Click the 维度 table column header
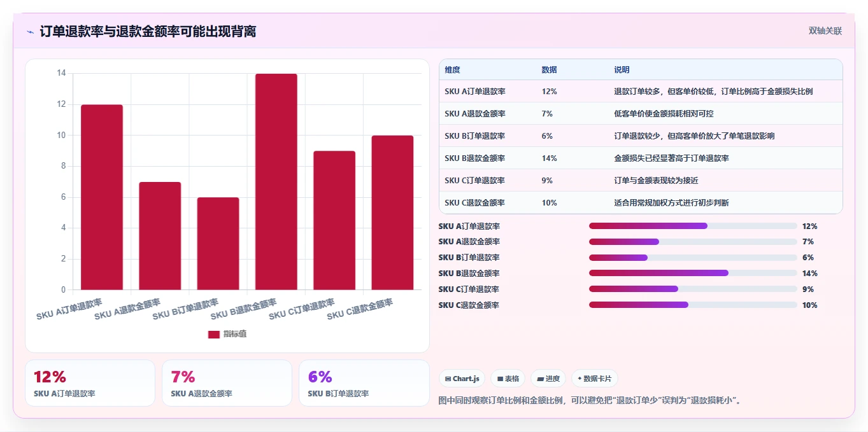This screenshot has width=868, height=432. pyautogui.click(x=452, y=69)
